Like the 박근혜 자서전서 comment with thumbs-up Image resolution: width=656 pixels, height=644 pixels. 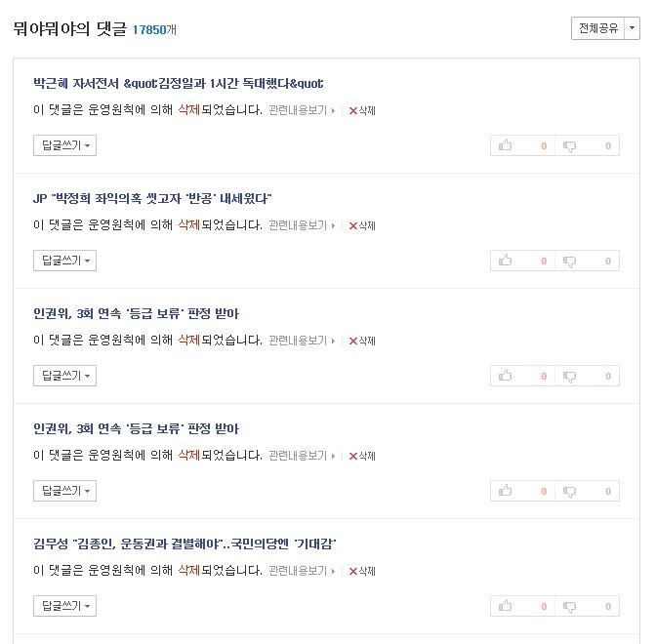tap(522, 145)
